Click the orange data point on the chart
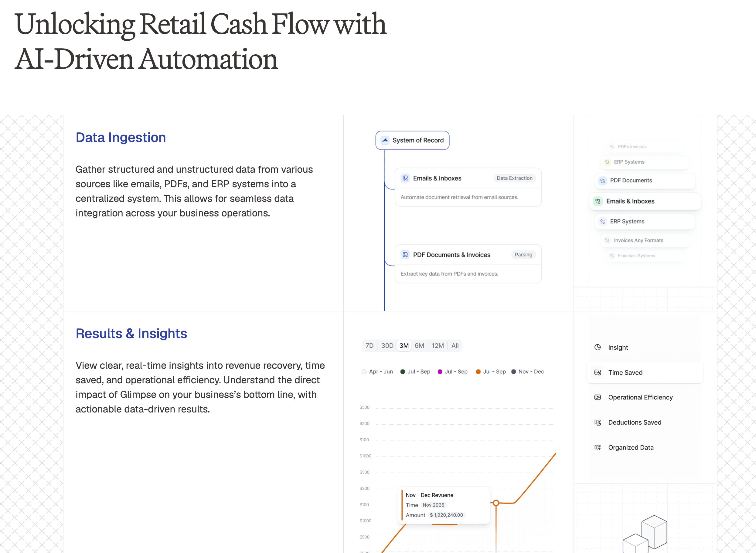 [496, 503]
